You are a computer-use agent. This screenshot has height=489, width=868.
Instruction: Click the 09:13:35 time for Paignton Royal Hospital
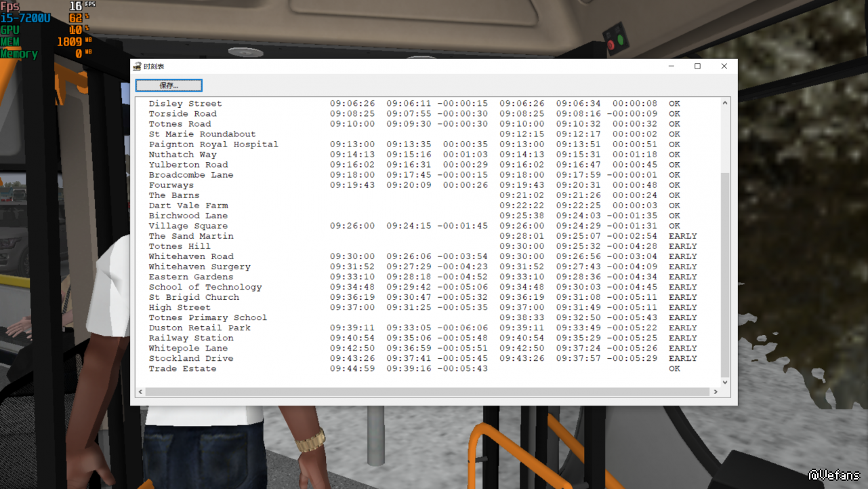pos(409,144)
